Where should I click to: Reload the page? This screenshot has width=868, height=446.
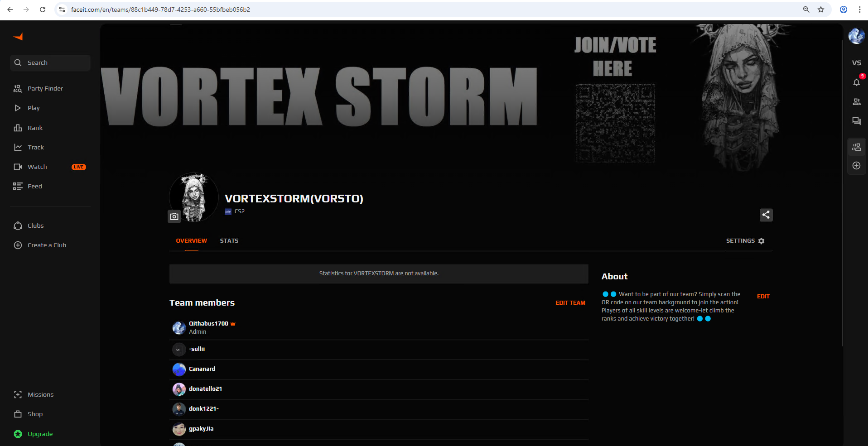(43, 10)
